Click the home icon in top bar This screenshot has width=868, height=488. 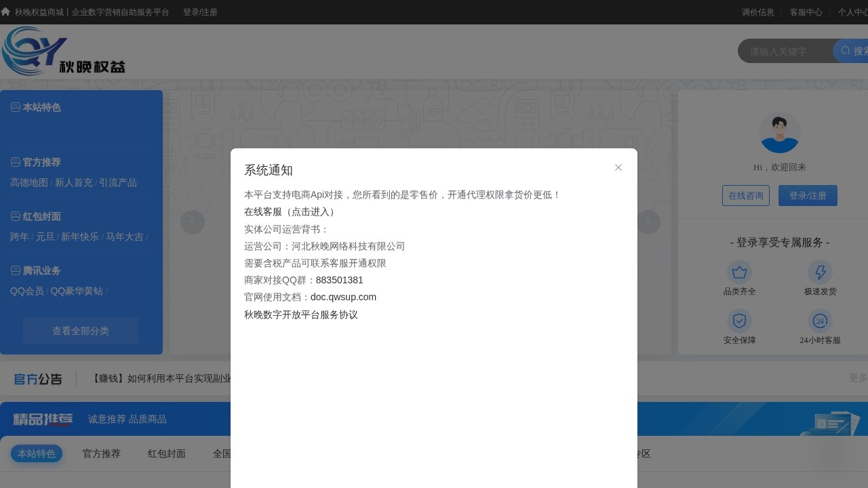[x=5, y=12]
